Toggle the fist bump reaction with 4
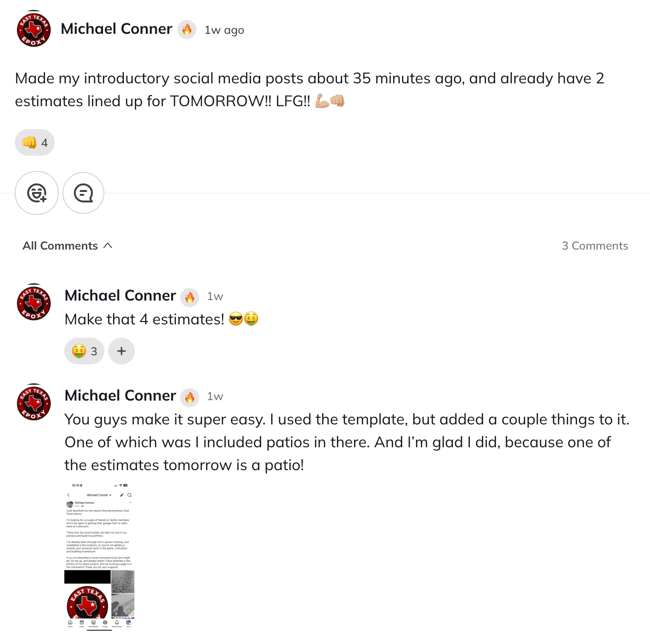The height and width of the screenshot is (644, 650). pos(35,142)
